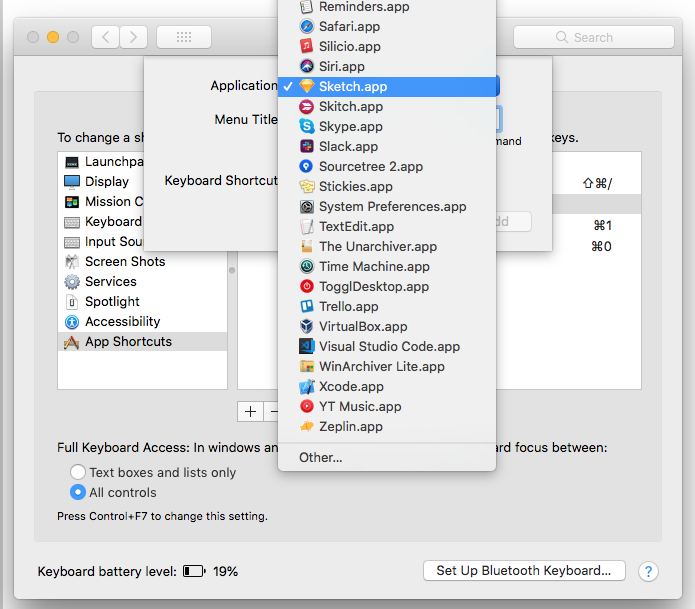Show all preferences with the grid button
Image resolution: width=695 pixels, height=609 pixels.
184,37
